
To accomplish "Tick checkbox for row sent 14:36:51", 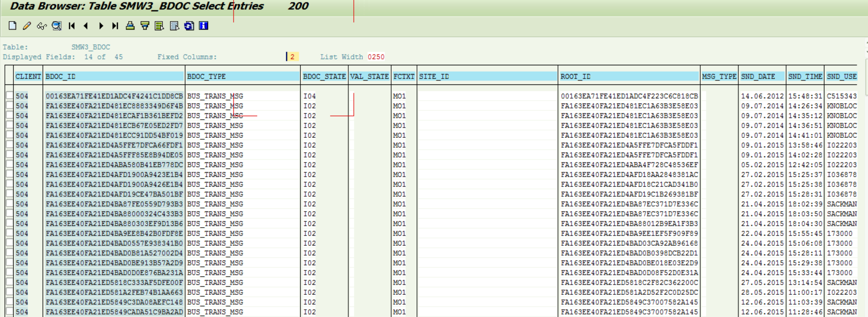I will pyautogui.click(x=9, y=125).
